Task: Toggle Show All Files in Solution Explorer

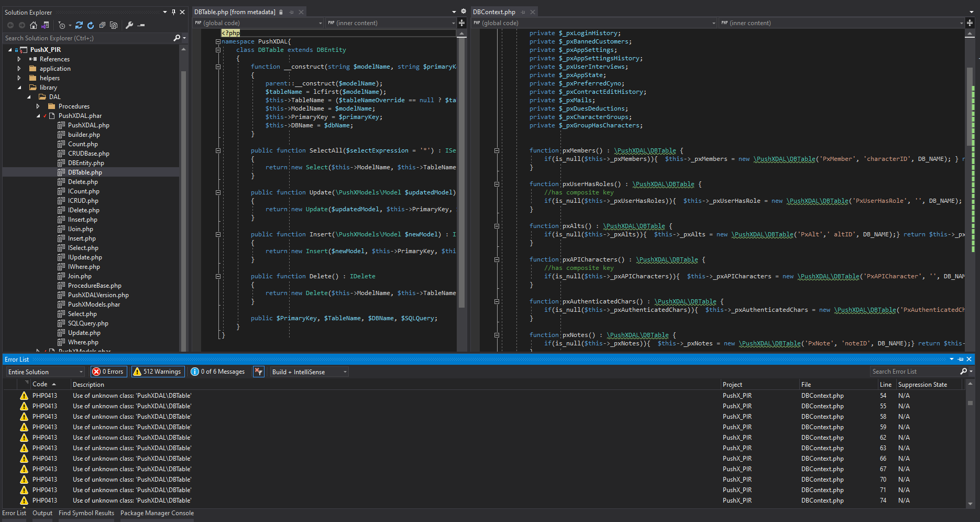Action: tap(114, 25)
